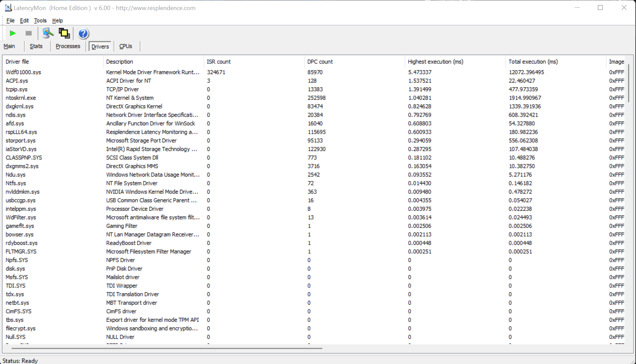Image resolution: width=636 pixels, height=364 pixels.
Task: Switch to the Processes tab
Action: click(68, 46)
